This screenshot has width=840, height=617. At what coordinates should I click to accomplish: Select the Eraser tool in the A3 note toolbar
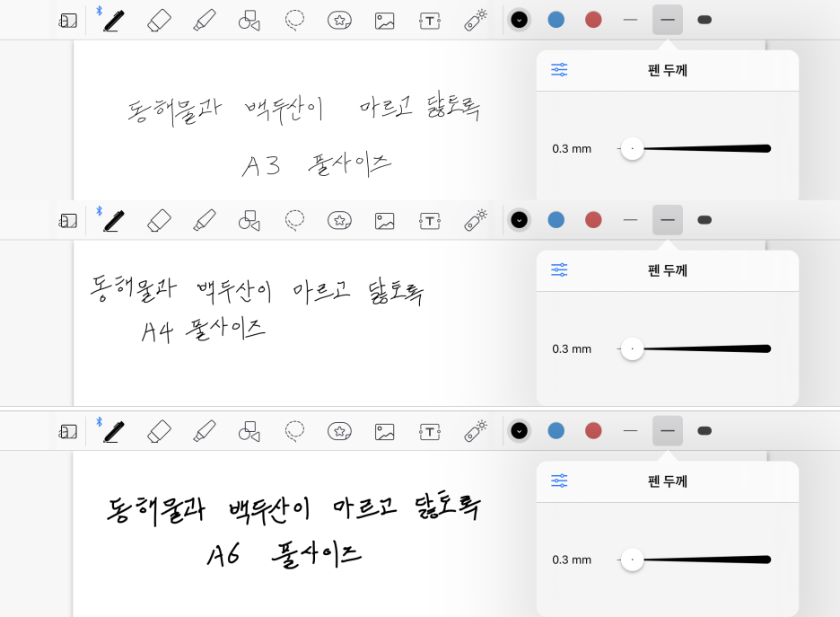point(159,21)
